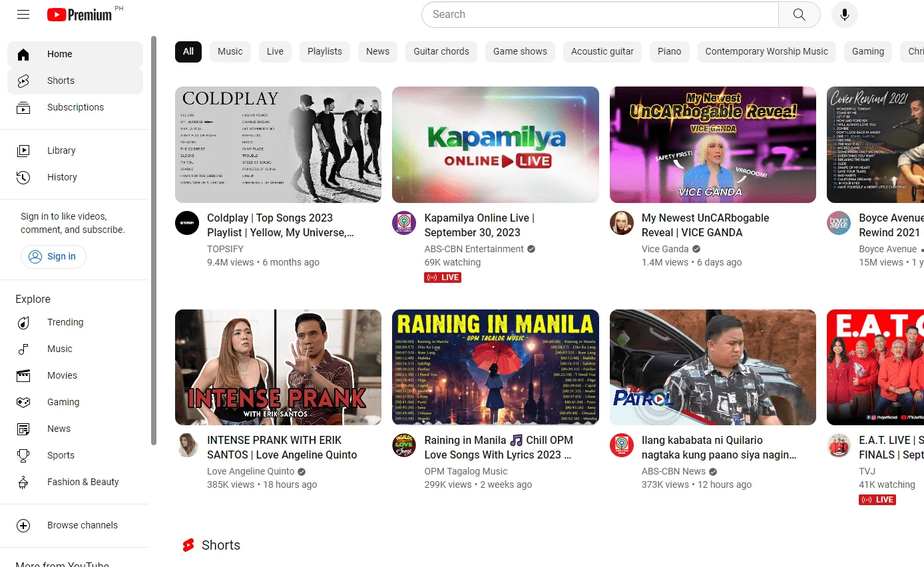The height and width of the screenshot is (567, 924).
Task: Click the Browse channels plus icon
Action: coord(23,525)
